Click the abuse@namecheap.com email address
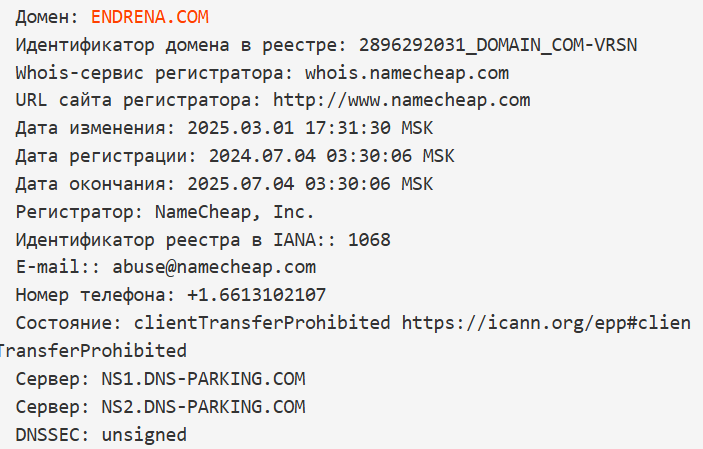The image size is (703, 449). [214, 268]
